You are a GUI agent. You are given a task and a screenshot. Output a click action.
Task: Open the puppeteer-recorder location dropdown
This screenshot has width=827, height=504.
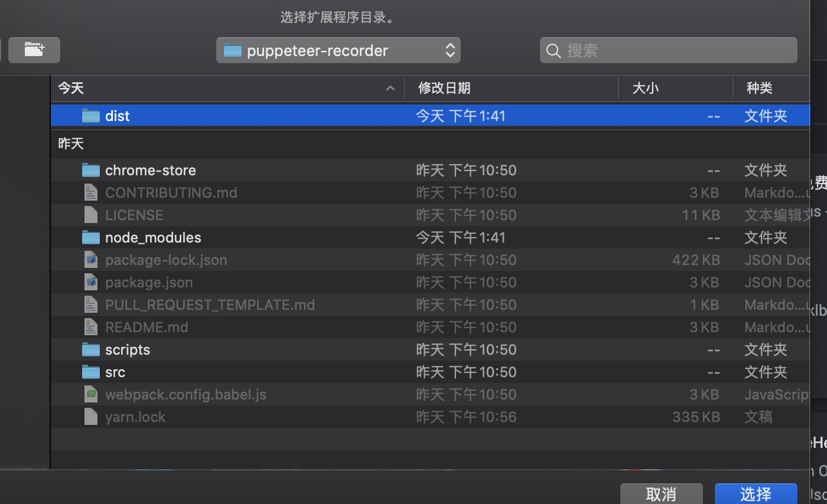[338, 50]
